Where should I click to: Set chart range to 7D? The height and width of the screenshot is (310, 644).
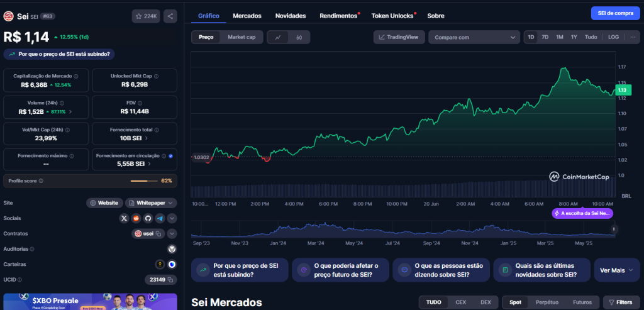pyautogui.click(x=545, y=37)
